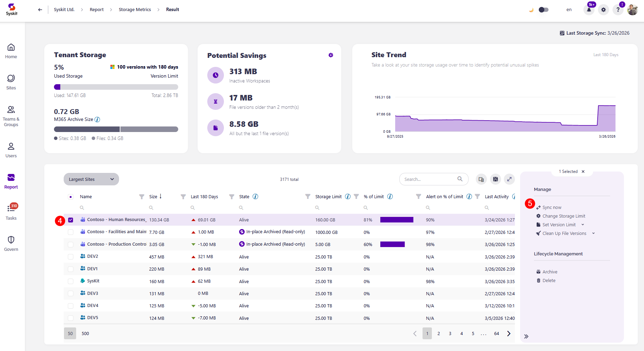Viewport: 644px width, 351px height.
Task: Open Teams & Groups from sidebar
Action: coord(11,115)
